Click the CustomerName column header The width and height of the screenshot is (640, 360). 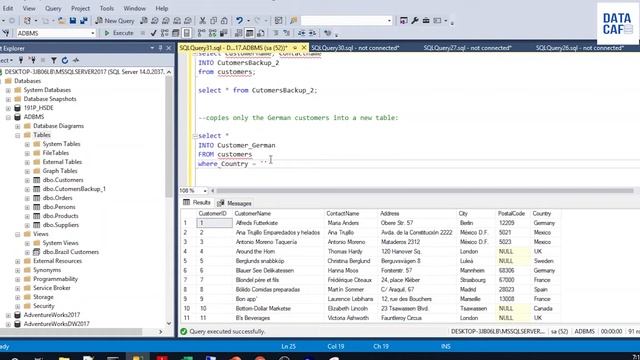coord(279,213)
